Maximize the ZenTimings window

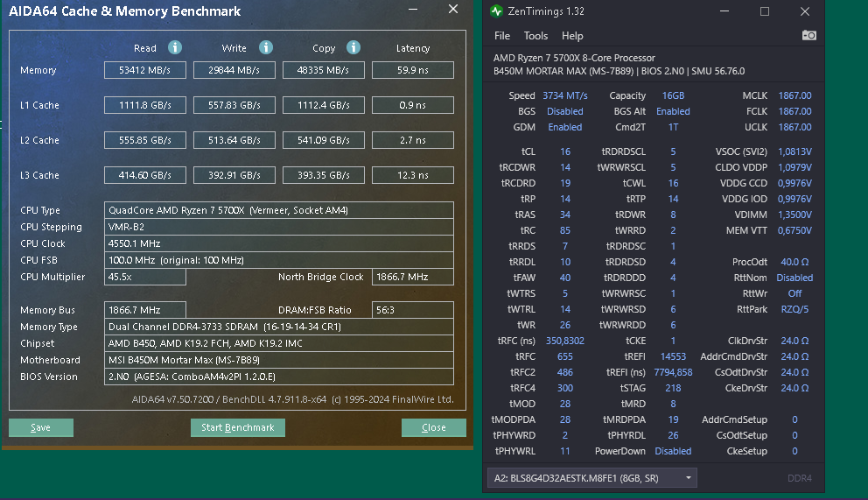tap(765, 11)
